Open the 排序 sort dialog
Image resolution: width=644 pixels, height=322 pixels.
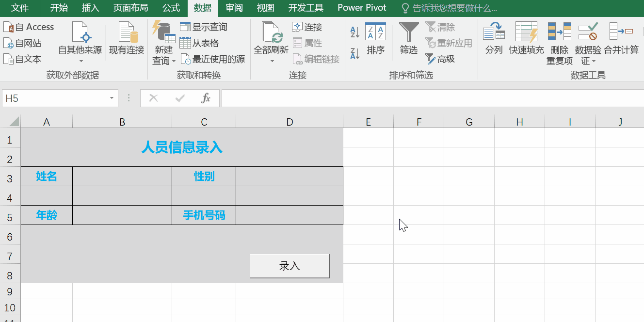click(376, 38)
